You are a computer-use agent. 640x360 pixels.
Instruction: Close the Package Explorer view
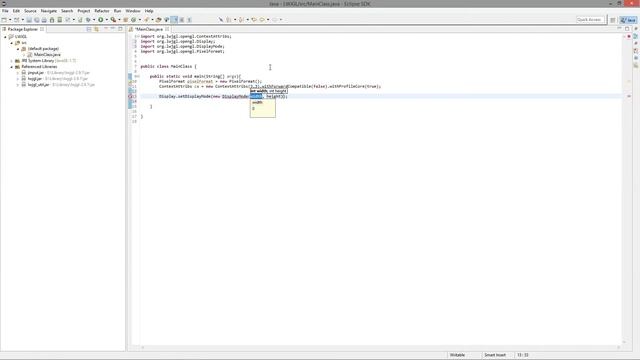tap(42, 29)
